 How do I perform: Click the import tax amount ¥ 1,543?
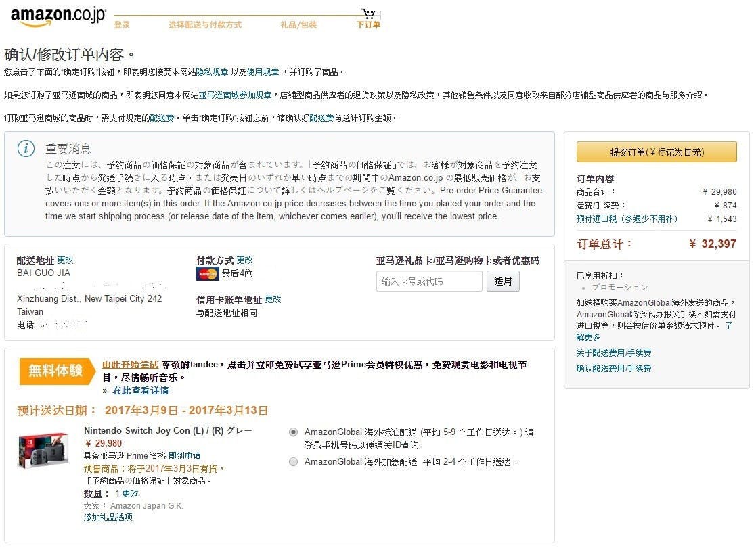pyautogui.click(x=721, y=219)
